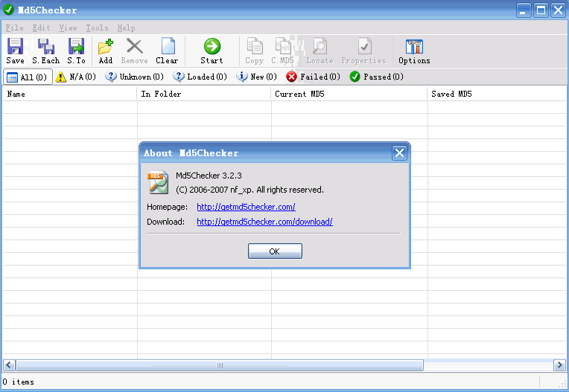569x392 pixels.
Task: Click the 'Md5Checker 3.2.3' version text
Action: click(x=209, y=176)
